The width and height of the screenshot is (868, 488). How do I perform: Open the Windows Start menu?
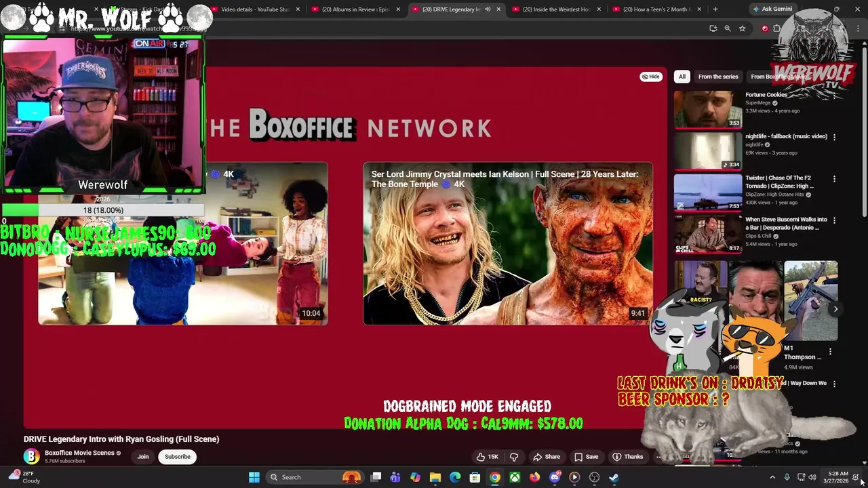point(254,477)
